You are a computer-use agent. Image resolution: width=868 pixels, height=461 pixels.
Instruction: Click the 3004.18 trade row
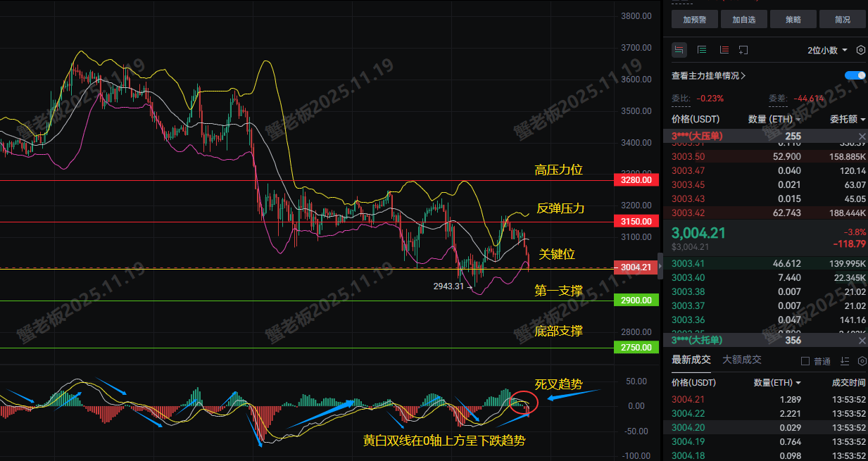coord(765,455)
